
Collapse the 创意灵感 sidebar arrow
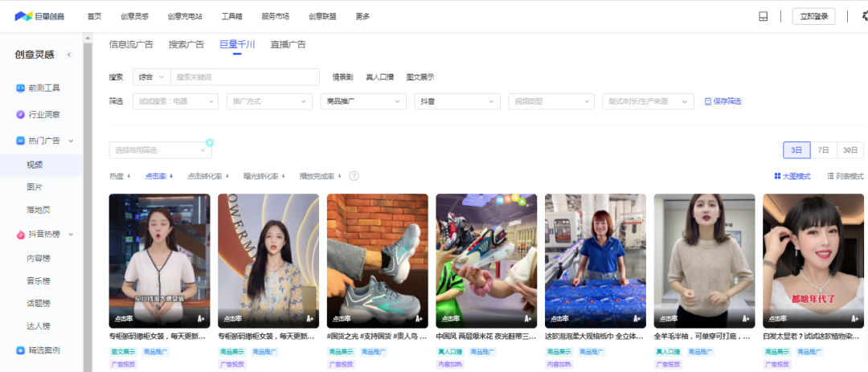pyautogui.click(x=68, y=55)
